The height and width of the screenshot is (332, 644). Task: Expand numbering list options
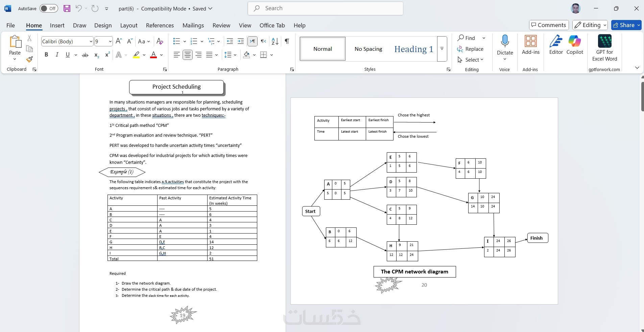[202, 41]
